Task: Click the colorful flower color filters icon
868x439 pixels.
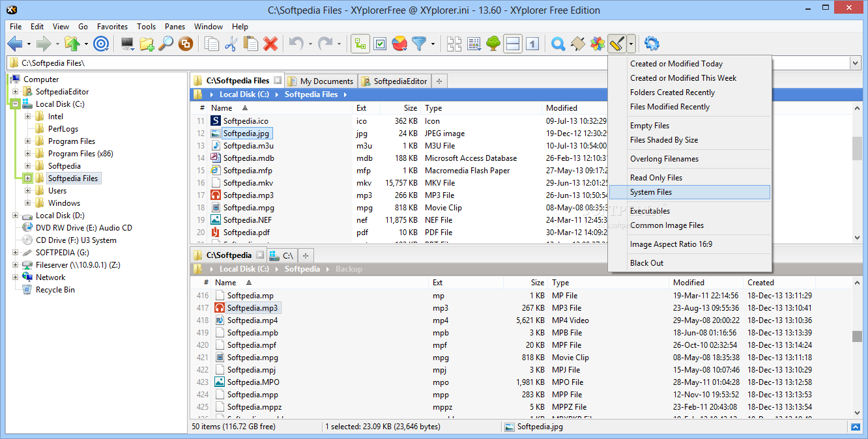Action: (597, 44)
